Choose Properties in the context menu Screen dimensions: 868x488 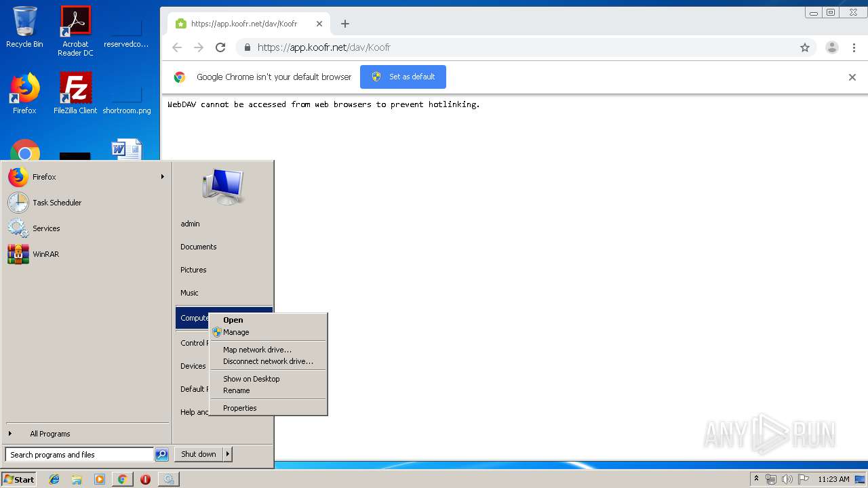pyautogui.click(x=268, y=408)
